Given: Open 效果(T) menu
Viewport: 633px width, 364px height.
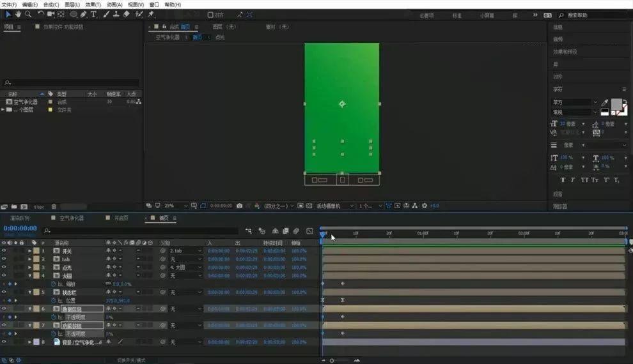Looking at the screenshot, I should pyautogui.click(x=93, y=4).
